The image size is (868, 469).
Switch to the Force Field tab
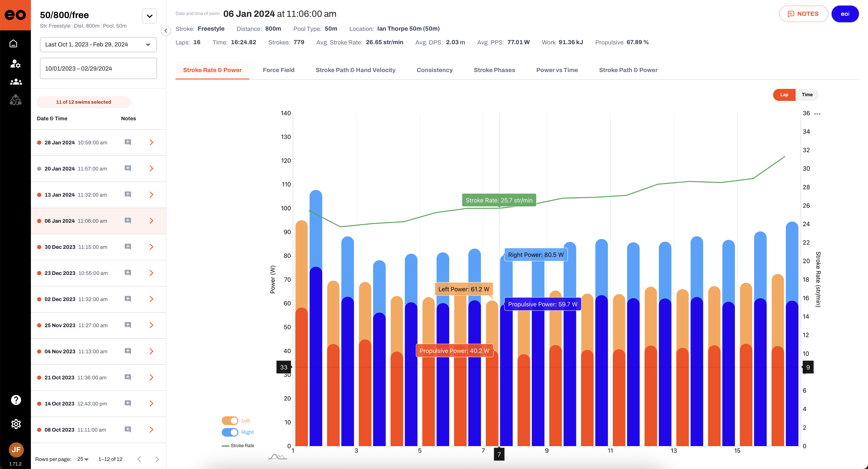pyautogui.click(x=278, y=70)
